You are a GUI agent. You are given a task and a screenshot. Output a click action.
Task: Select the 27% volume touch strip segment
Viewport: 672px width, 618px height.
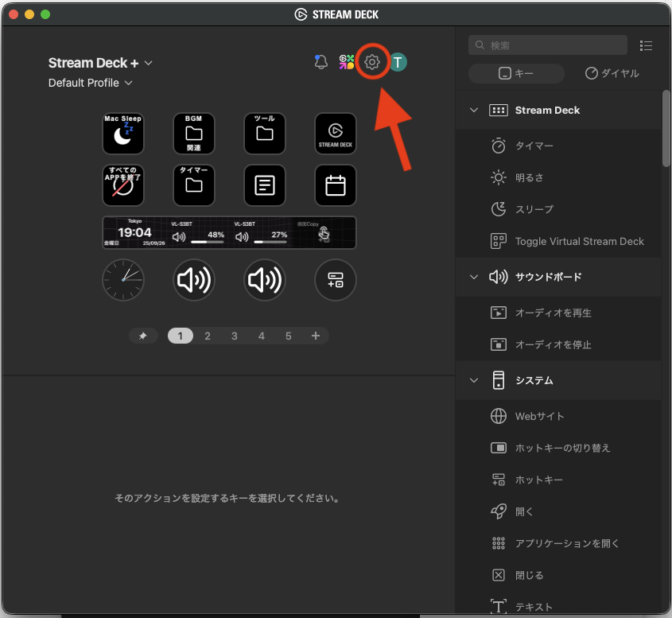261,233
